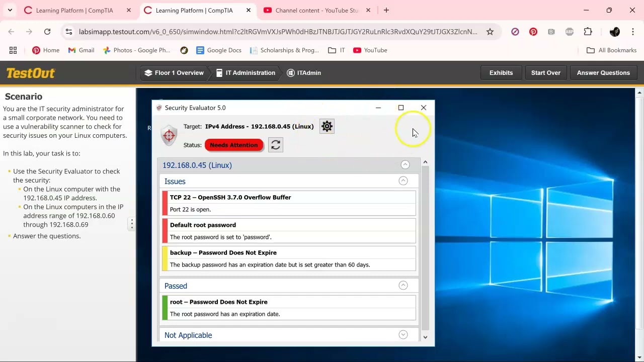Click the TestOut logo
Viewport: 644px width, 362px height.
[31, 73]
